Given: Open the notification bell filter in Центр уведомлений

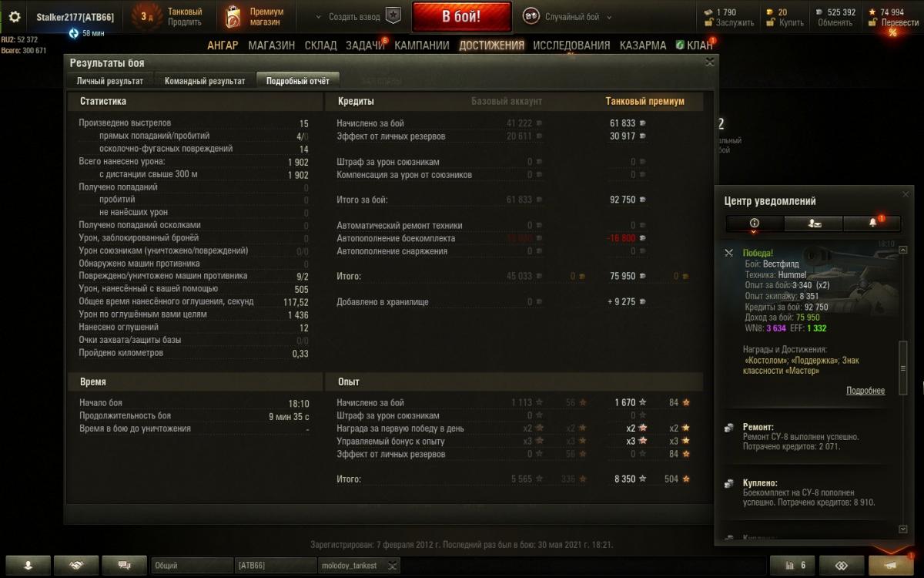Looking at the screenshot, I should click(872, 223).
